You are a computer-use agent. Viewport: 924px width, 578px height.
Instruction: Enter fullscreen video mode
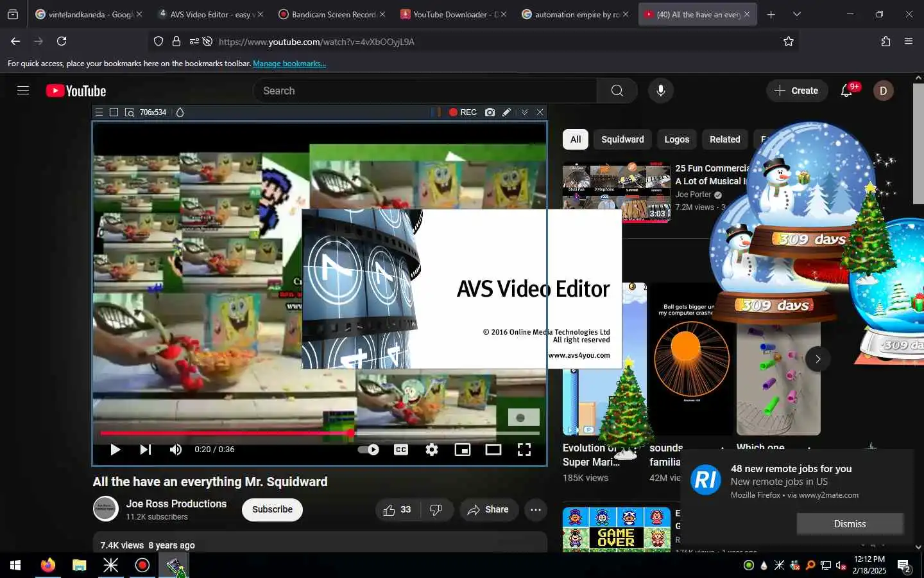click(524, 450)
